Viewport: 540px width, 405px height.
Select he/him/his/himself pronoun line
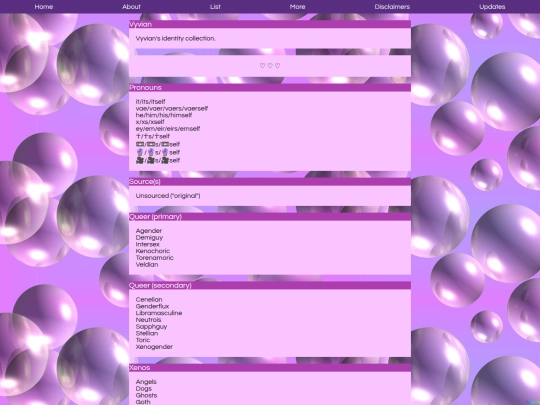[x=164, y=115]
